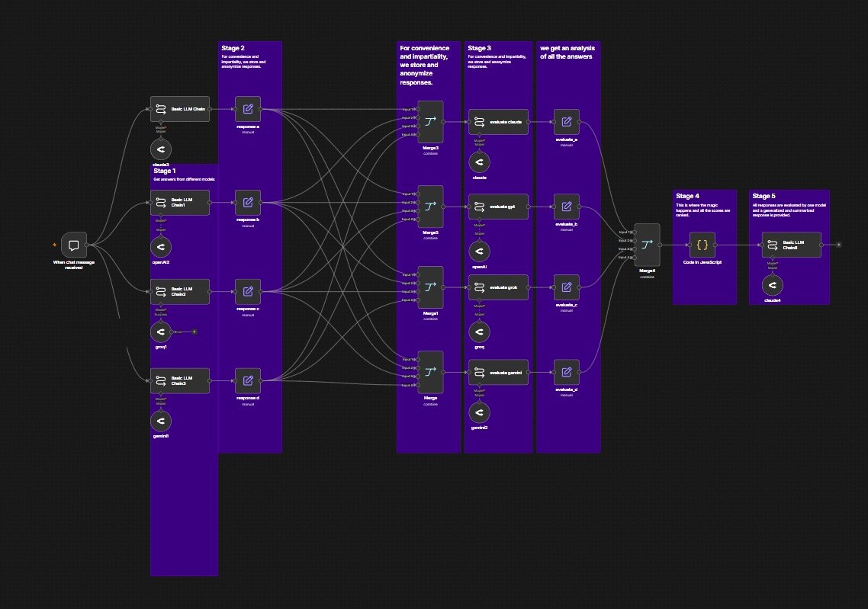Open the 'evaluate gpt' chain node

pos(498,207)
